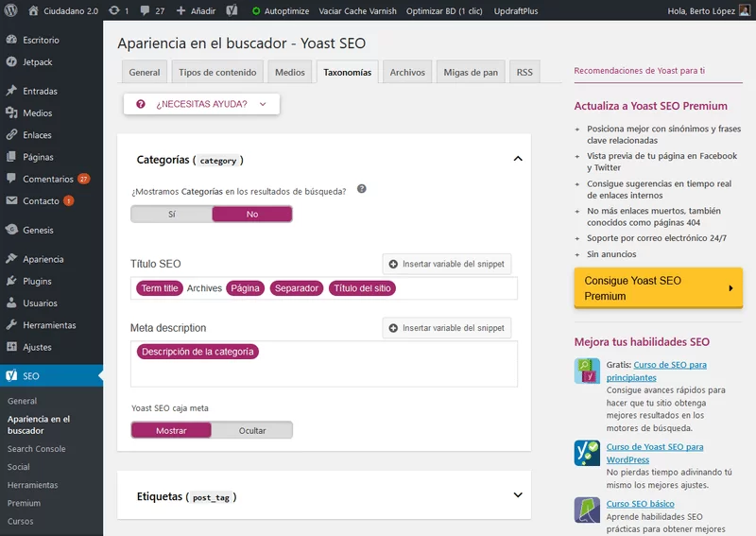Click the help question mark beside Categorías question

tap(362, 189)
